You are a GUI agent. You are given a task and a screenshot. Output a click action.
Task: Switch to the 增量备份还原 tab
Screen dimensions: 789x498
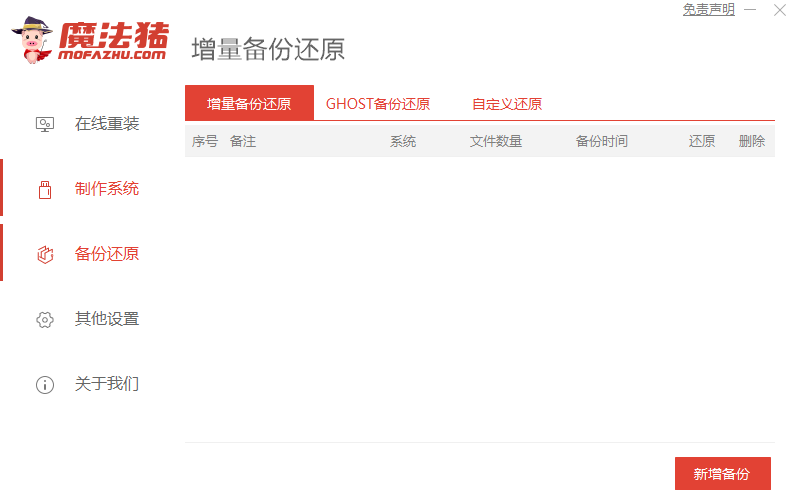[249, 103]
